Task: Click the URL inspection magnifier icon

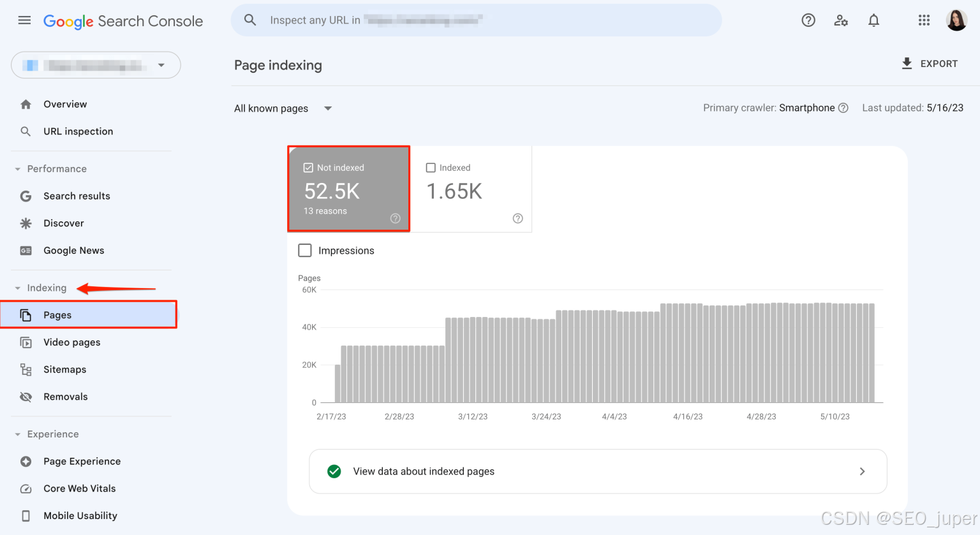Action: (x=26, y=131)
